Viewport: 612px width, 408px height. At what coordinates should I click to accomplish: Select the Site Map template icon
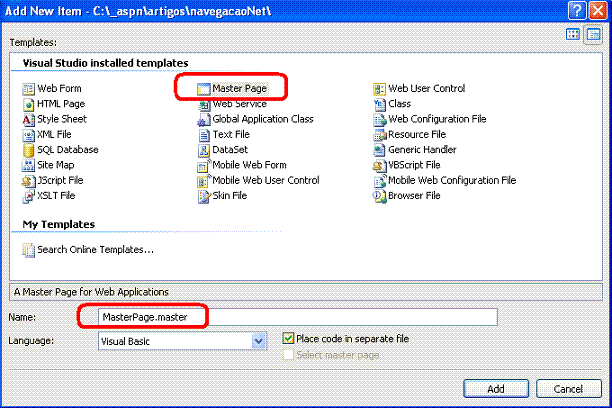[28, 165]
